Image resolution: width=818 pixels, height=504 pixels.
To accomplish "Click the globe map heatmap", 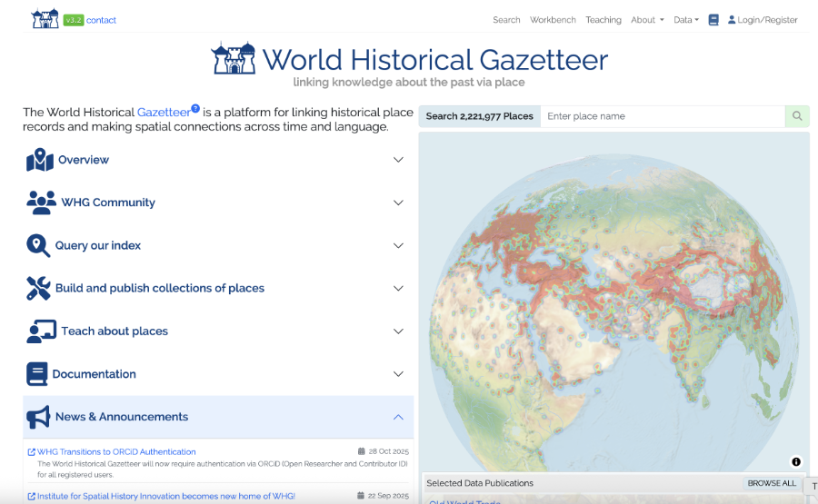I will 614,312.
